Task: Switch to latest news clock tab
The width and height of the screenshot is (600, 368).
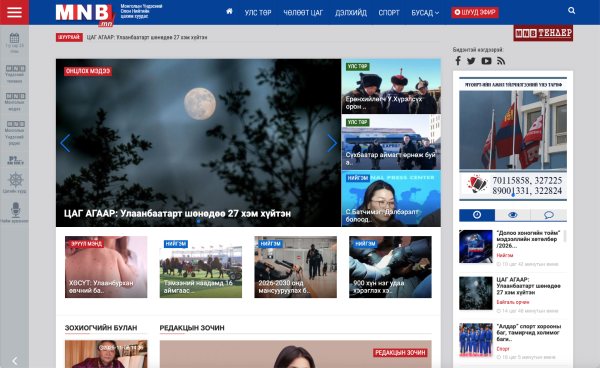Action: (x=477, y=215)
